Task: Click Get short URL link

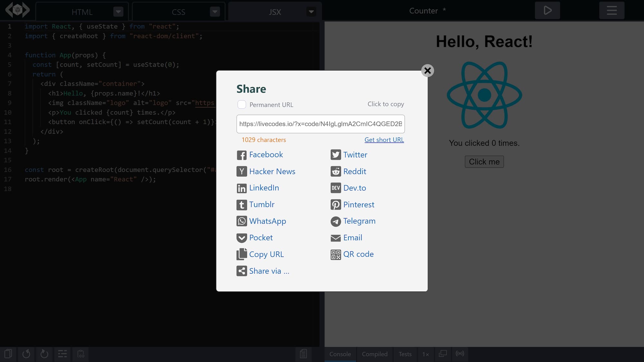Action: (384, 140)
